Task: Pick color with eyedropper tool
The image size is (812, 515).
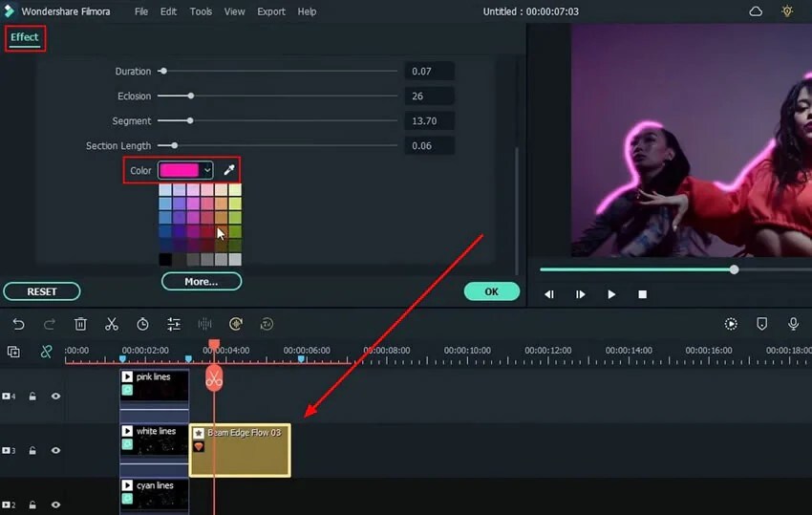Action: [x=229, y=170]
